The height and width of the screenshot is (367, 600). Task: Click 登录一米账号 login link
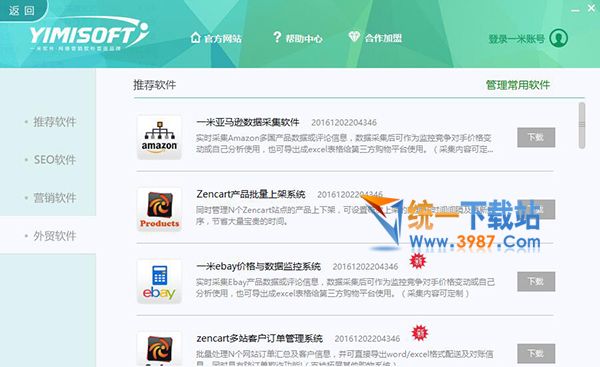pyautogui.click(x=517, y=39)
